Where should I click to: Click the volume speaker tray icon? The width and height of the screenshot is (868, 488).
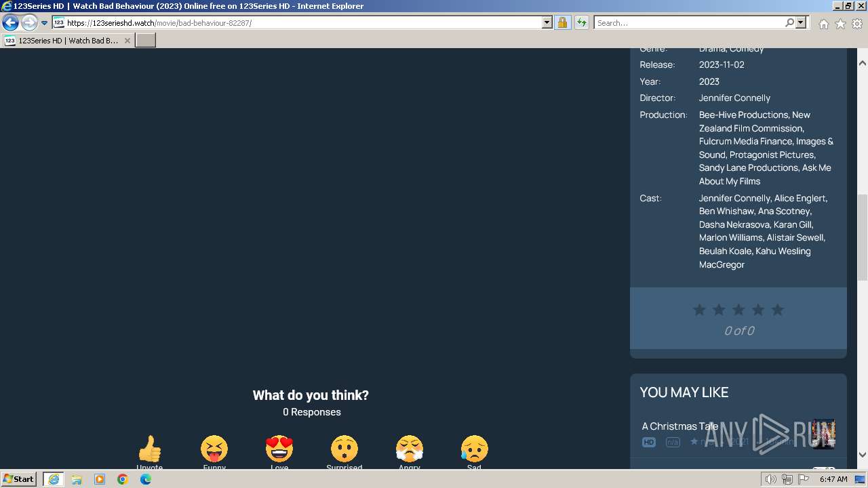click(770, 479)
